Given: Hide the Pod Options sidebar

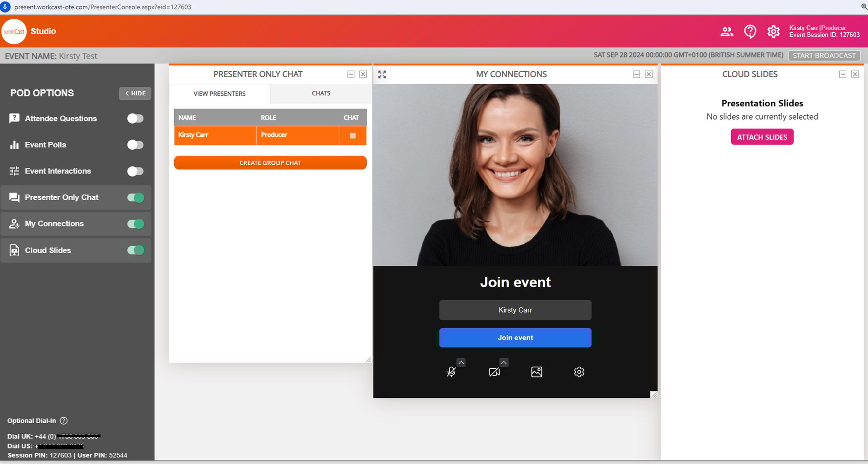Looking at the screenshot, I should click(x=135, y=93).
